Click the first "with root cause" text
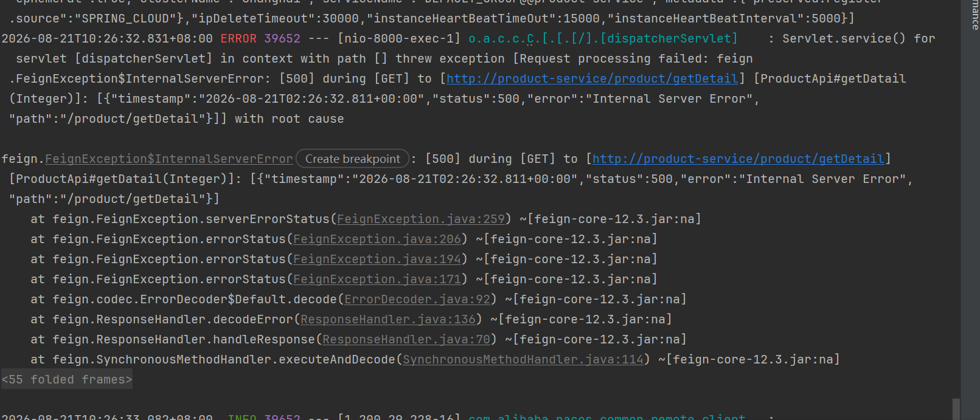This screenshot has height=420, width=980. (290, 119)
